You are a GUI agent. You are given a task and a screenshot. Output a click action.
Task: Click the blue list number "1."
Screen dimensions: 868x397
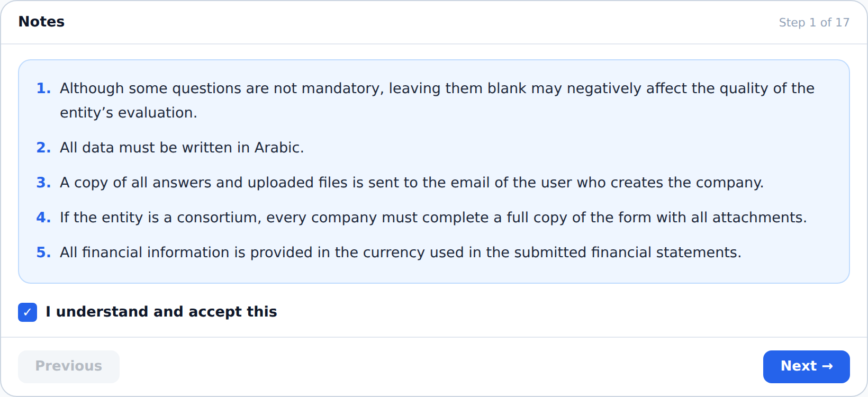pyautogui.click(x=43, y=88)
